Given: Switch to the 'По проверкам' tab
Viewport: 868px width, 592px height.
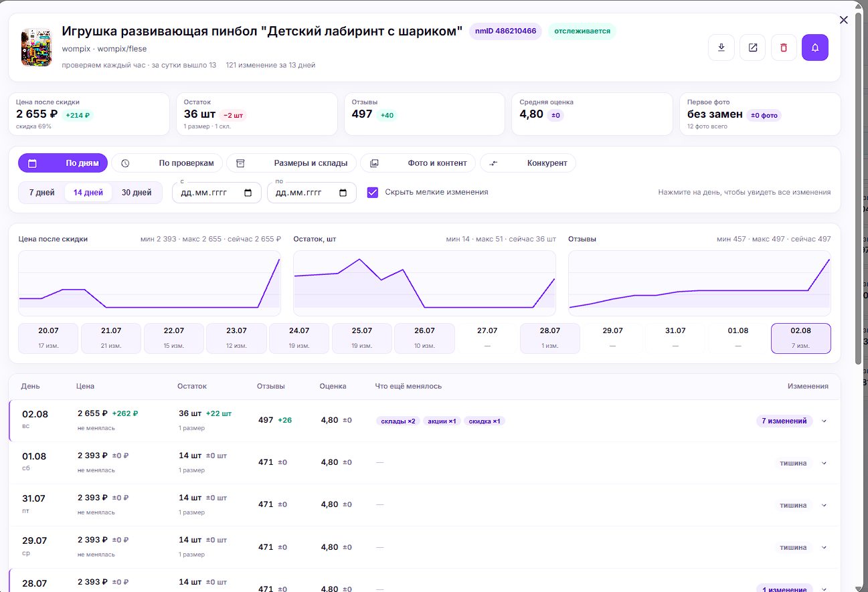Looking at the screenshot, I should [x=167, y=163].
